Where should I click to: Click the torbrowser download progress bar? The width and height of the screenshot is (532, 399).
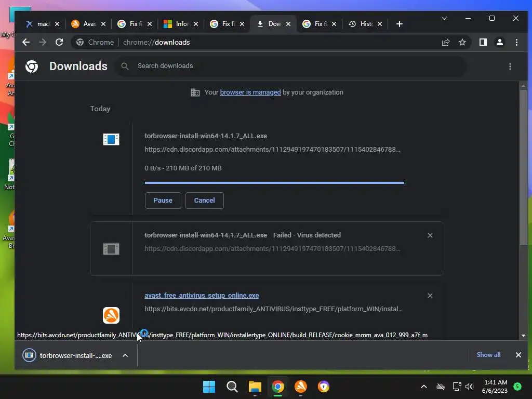point(274,183)
